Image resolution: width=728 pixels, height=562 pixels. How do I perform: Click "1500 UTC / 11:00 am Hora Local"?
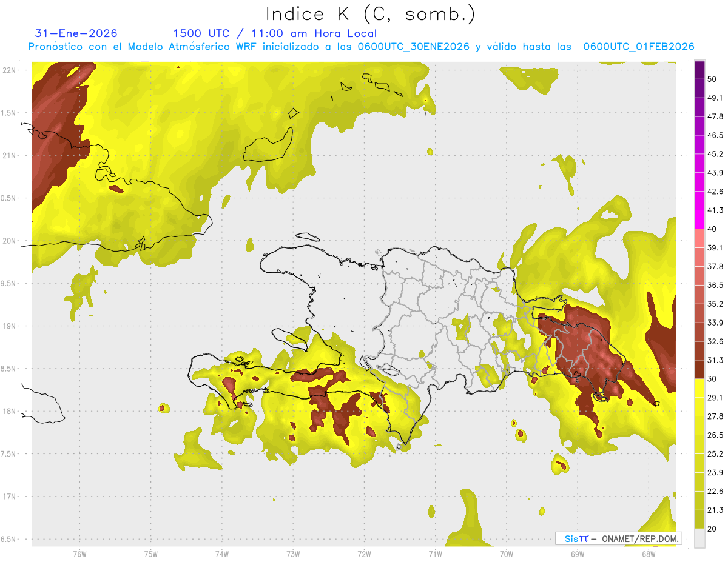[275, 33]
